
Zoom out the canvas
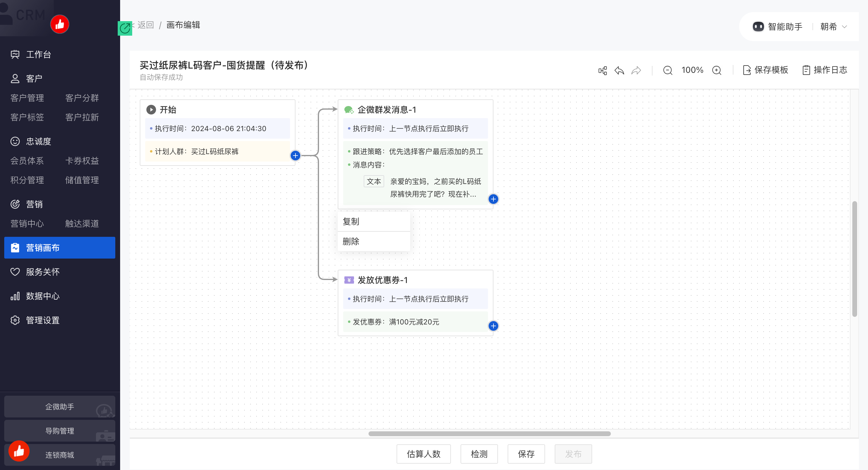pos(668,70)
